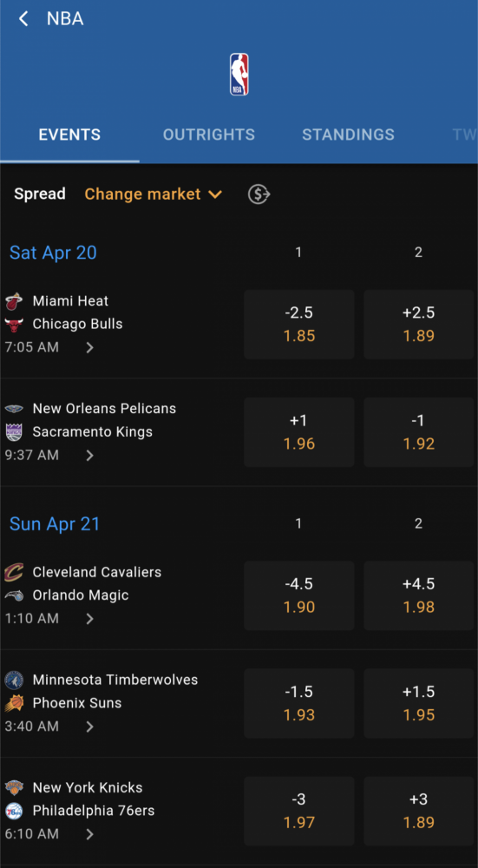The height and width of the screenshot is (868, 478).
Task: Expand the 7:05 AM Heat vs Bulls match chevron
Action: [89, 348]
